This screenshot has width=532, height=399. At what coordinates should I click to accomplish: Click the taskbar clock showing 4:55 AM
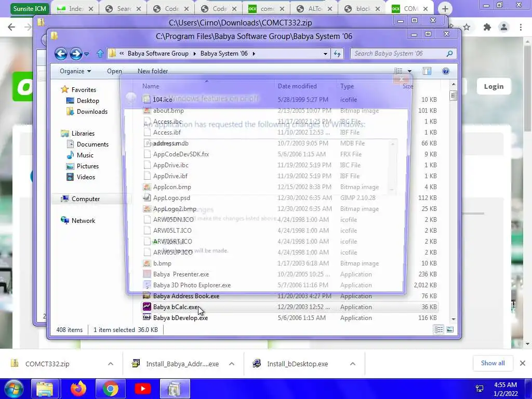pos(506,389)
